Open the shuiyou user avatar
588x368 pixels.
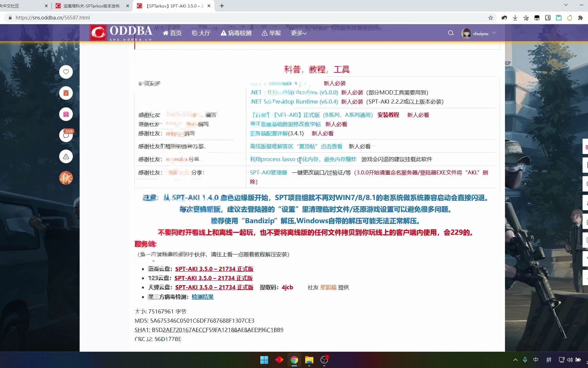tap(466, 33)
